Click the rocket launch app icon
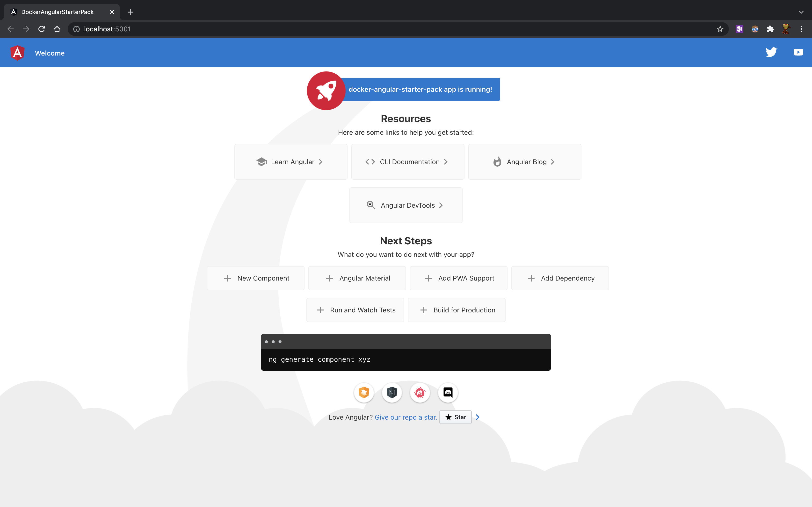This screenshot has width=812, height=507. point(325,91)
